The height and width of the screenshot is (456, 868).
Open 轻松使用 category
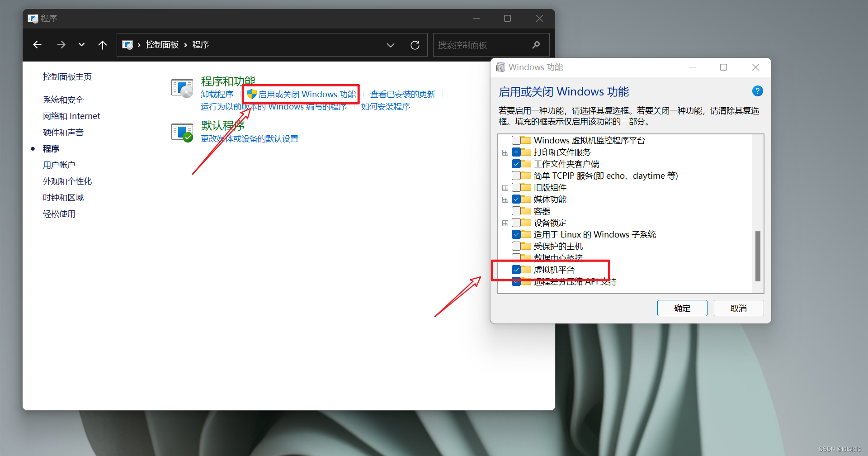pos(59,214)
